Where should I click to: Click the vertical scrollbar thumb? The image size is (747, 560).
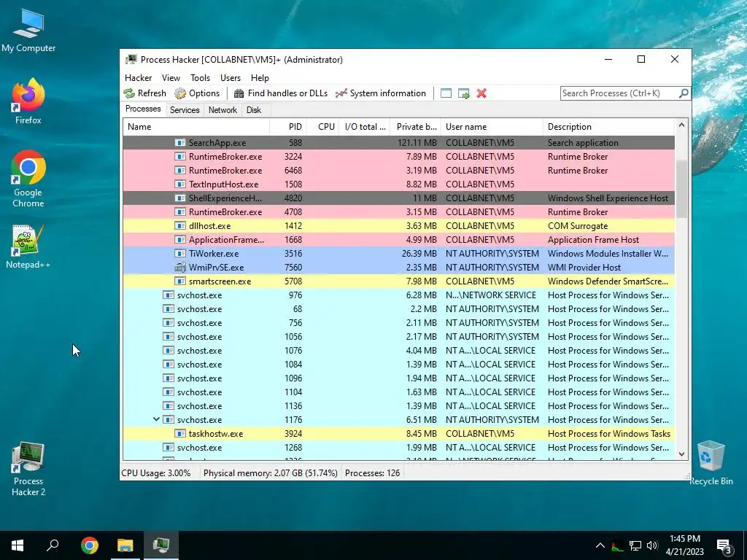(x=681, y=189)
